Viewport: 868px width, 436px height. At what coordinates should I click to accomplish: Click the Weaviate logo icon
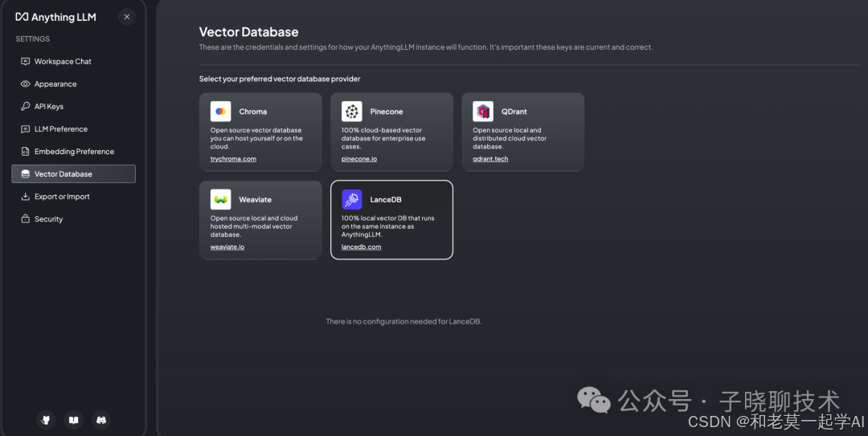(x=220, y=199)
